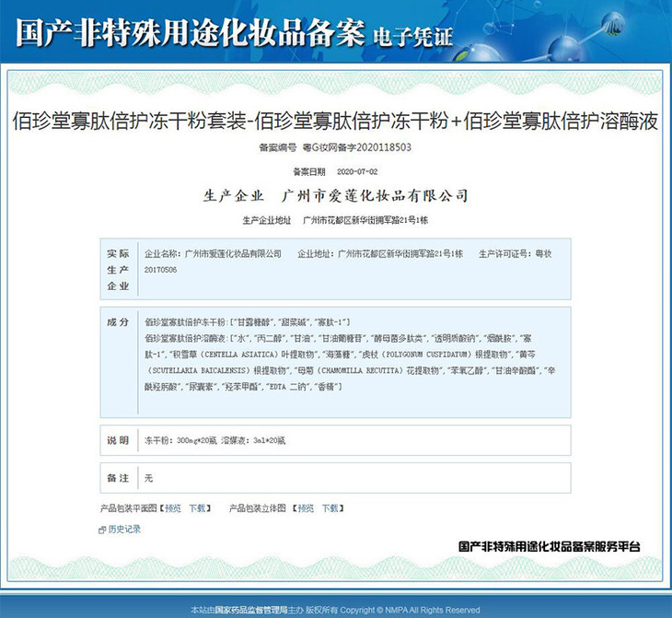Select the address 广州市花都区新华街拥军路21号1栋 under manufacturer
Screen dimensions: 672x618
click(365, 220)
